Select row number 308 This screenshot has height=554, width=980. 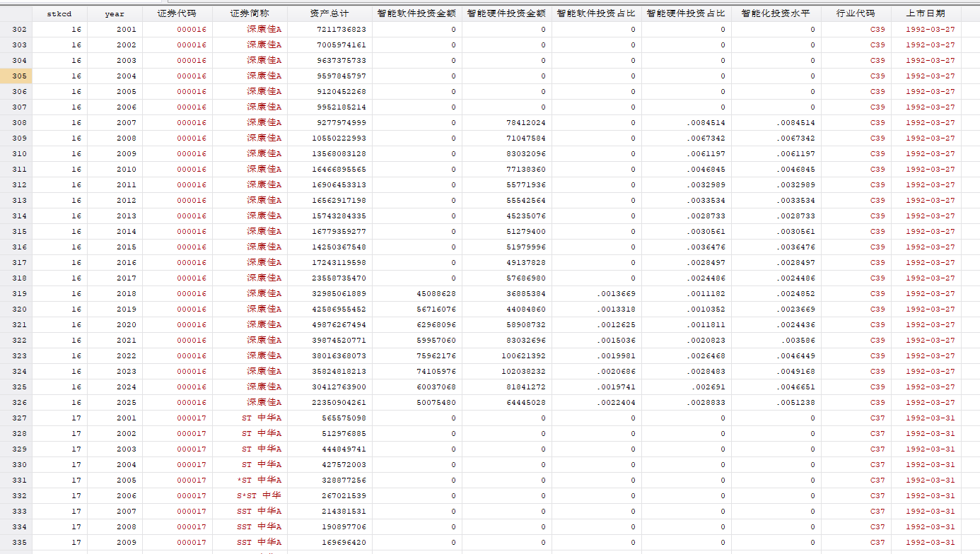point(16,122)
